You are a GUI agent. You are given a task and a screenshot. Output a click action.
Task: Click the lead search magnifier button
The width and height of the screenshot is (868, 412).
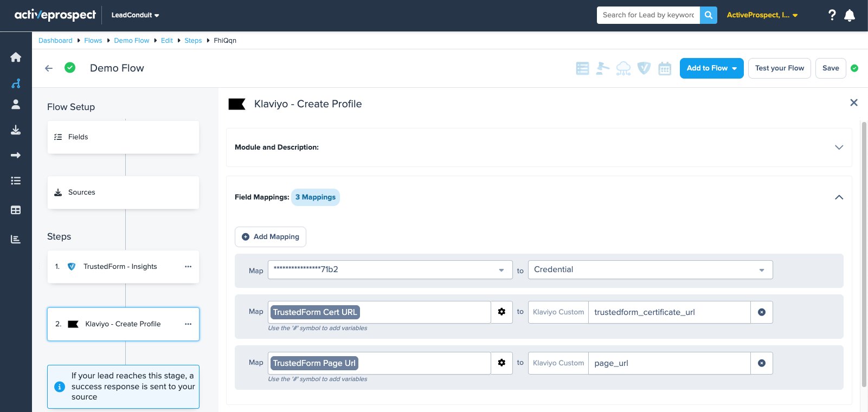709,15
